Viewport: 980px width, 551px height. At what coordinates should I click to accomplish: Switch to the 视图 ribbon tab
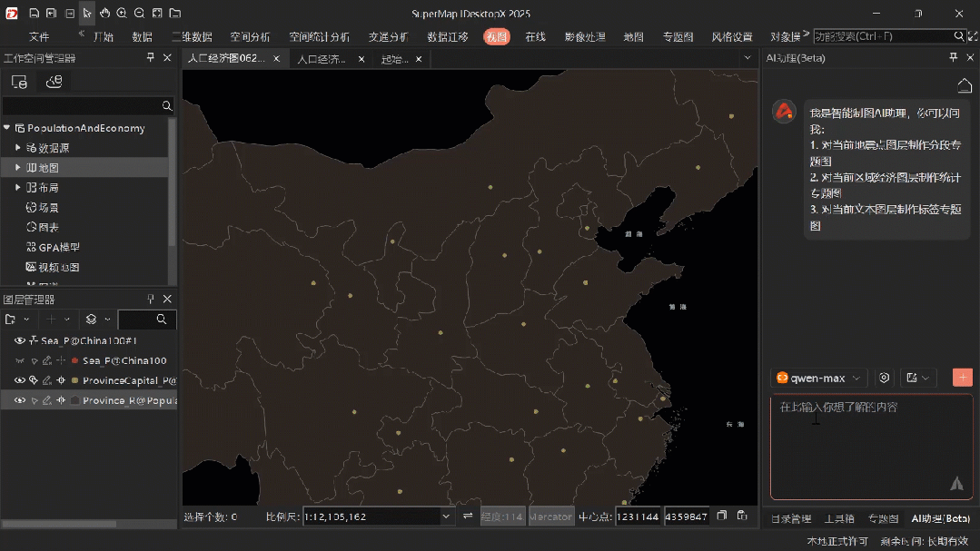point(496,36)
